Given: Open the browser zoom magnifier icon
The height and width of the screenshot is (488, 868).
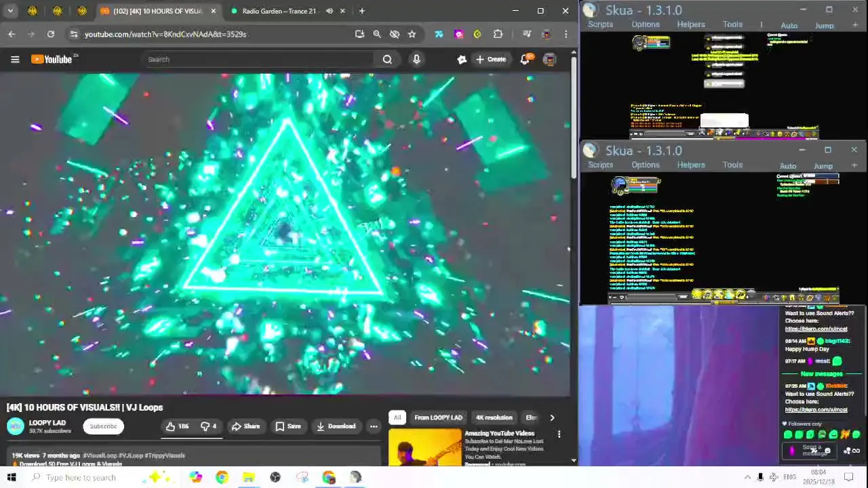Looking at the screenshot, I should point(377,34).
